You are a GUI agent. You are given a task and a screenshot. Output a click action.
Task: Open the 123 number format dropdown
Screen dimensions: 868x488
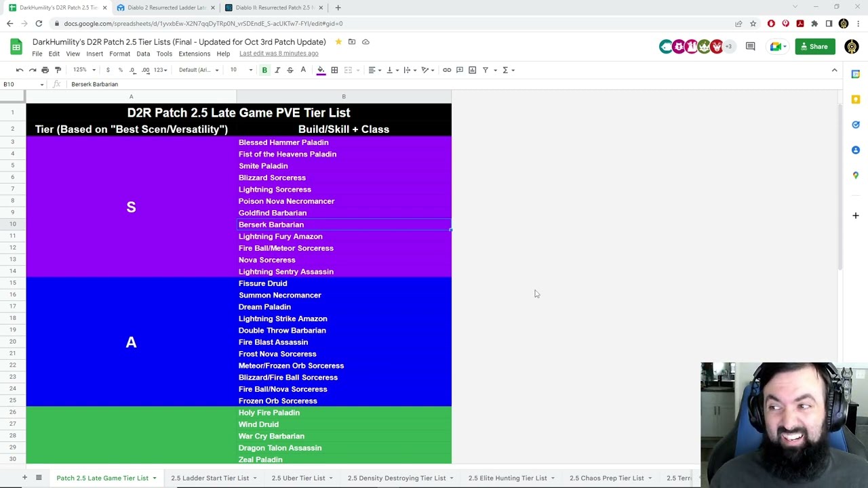pyautogui.click(x=160, y=70)
